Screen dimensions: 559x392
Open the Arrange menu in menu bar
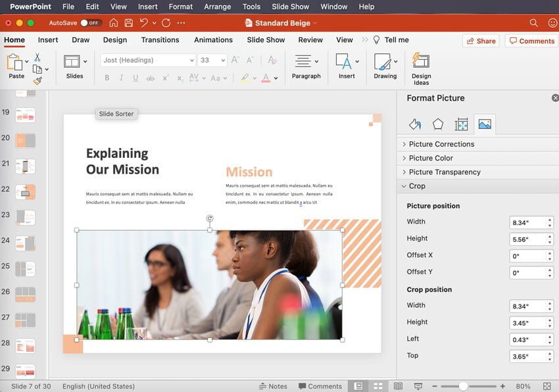(218, 7)
